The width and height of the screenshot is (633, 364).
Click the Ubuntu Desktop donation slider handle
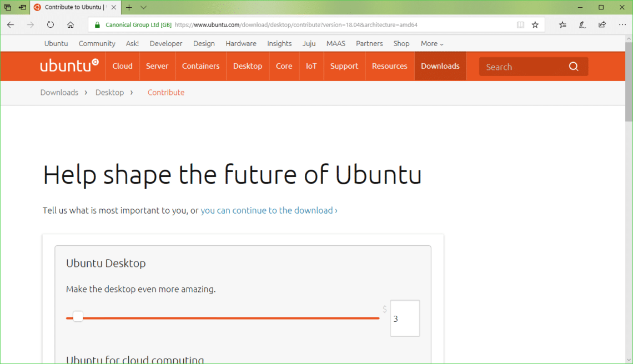coord(78,317)
